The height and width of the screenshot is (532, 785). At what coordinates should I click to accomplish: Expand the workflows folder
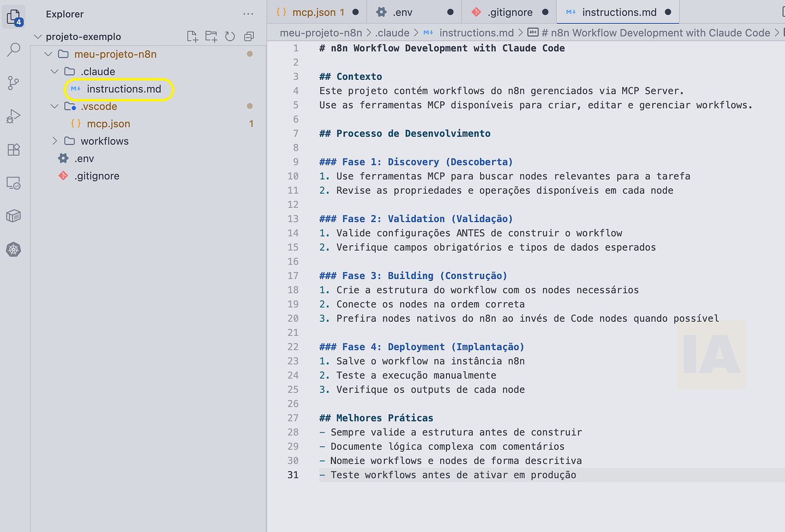(54, 141)
